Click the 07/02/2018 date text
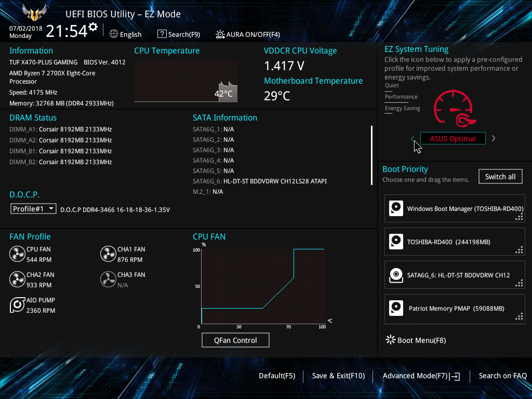Image resolution: width=532 pixels, height=399 pixels. (26, 29)
